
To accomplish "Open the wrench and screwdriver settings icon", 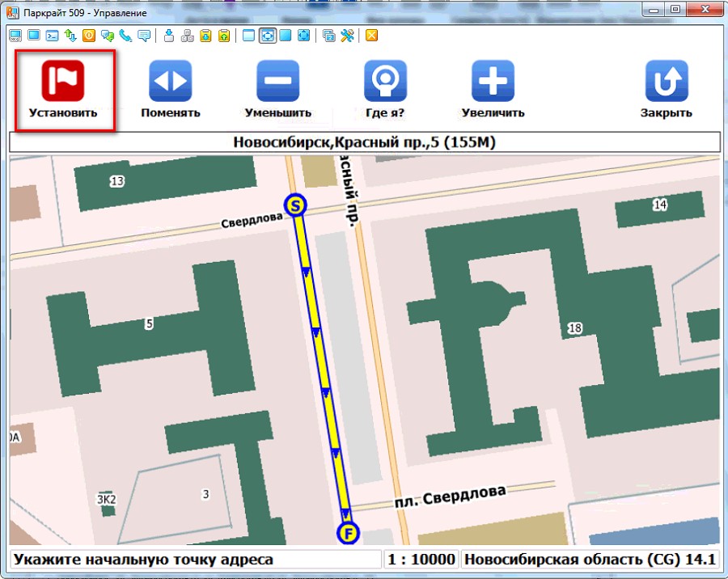I will click(x=348, y=36).
